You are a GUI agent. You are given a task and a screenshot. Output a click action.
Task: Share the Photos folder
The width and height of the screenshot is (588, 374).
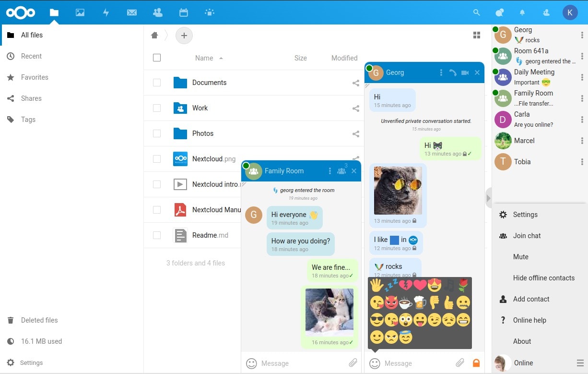(356, 133)
